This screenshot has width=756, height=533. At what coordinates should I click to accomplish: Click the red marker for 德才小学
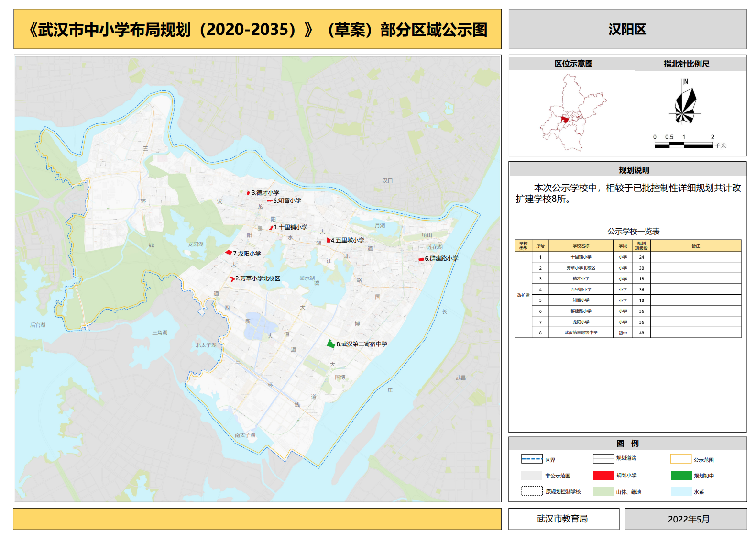pyautogui.click(x=248, y=193)
